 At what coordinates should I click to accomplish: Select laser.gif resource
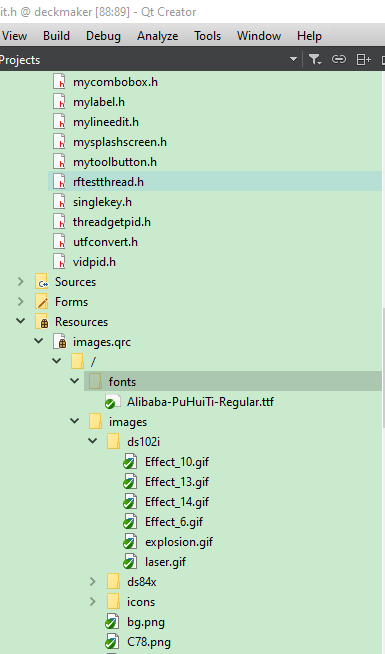pyautogui.click(x=166, y=562)
